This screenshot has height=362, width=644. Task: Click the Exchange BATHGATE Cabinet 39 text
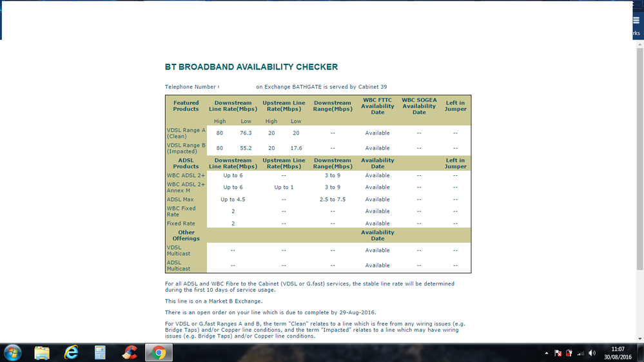322,87
